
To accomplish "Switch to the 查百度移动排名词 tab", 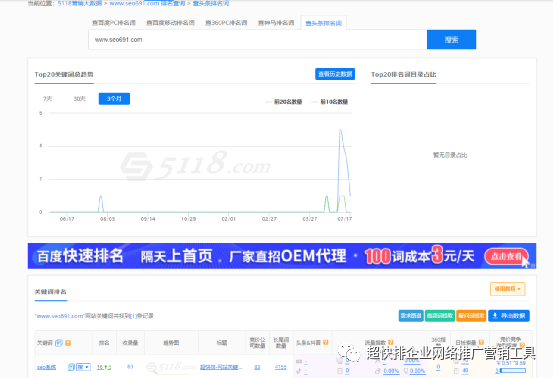I will [170, 23].
